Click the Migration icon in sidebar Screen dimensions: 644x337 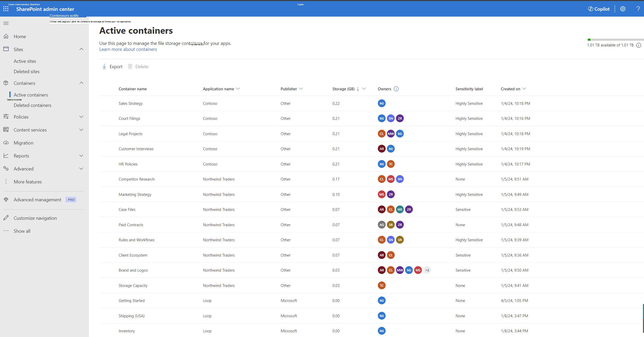[x=6, y=142]
